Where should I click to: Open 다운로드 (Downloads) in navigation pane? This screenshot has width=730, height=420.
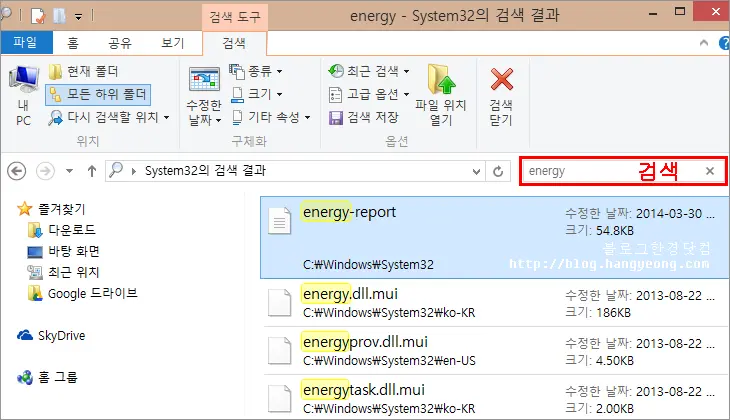click(61, 230)
